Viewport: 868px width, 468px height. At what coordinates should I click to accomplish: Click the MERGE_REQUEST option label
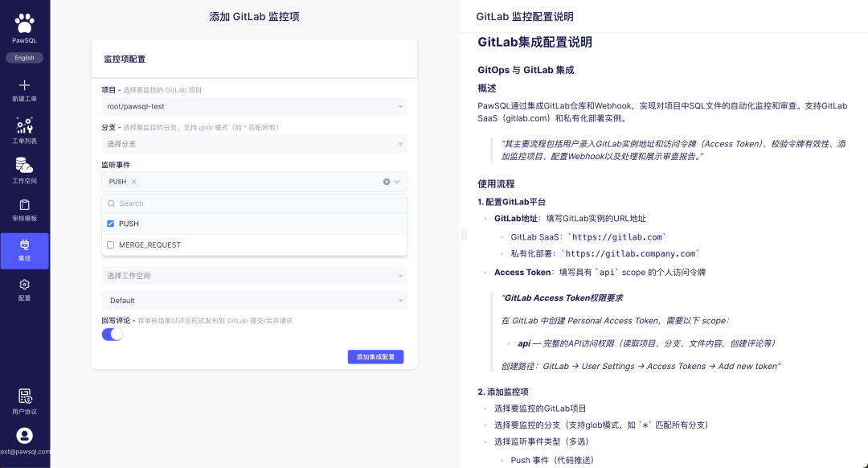coord(150,244)
